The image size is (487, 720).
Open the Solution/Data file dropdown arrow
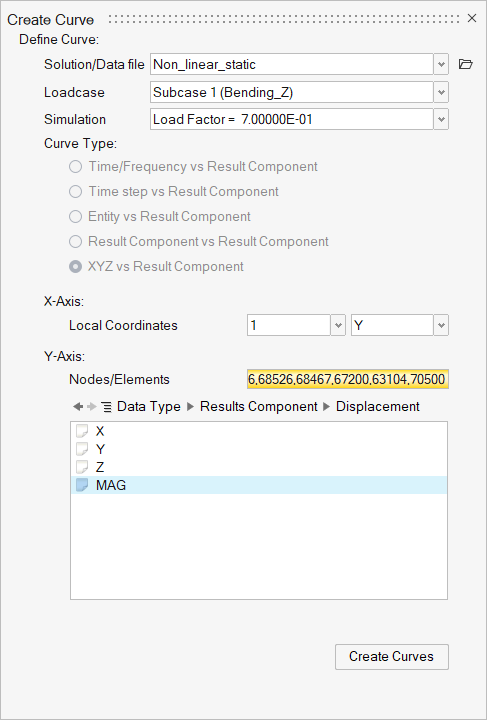(441, 64)
